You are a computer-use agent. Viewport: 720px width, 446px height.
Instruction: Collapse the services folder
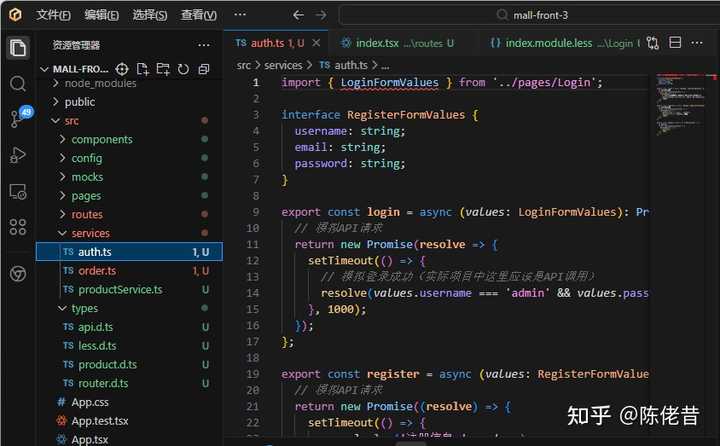tap(90, 233)
